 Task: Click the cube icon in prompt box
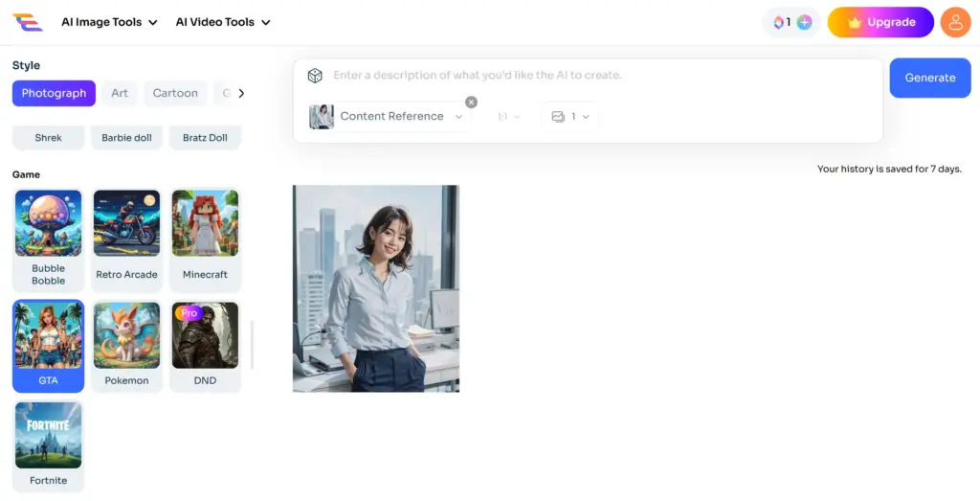pyautogui.click(x=315, y=76)
